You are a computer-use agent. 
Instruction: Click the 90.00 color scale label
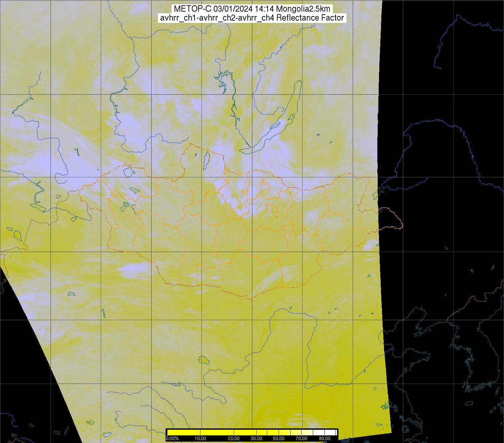324,438
